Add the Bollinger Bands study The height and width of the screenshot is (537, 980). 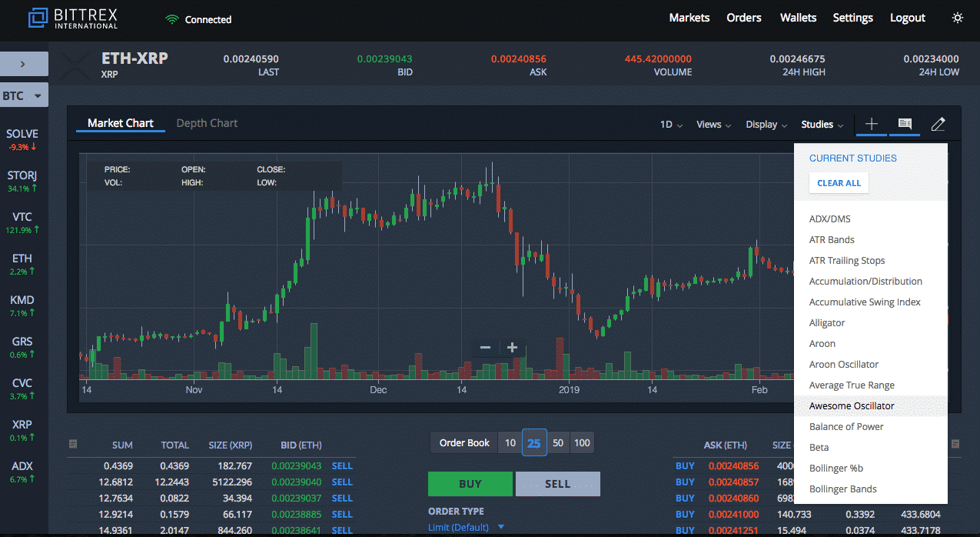coord(871,489)
